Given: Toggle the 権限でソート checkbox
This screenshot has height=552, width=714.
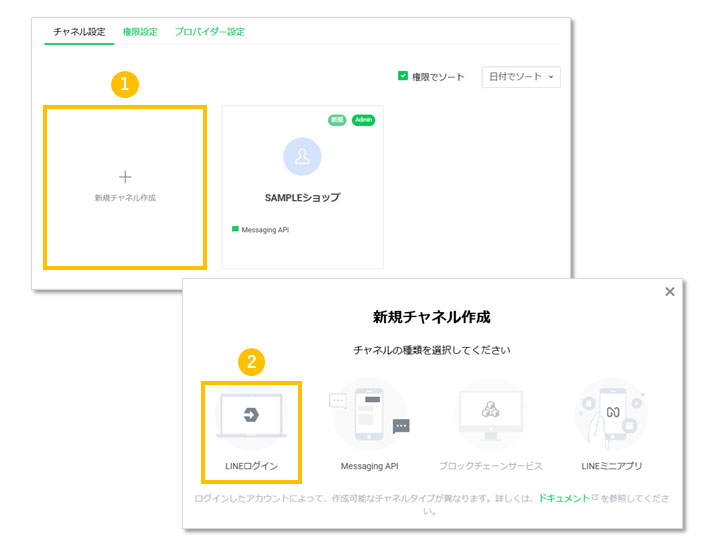Looking at the screenshot, I should coord(403,76).
